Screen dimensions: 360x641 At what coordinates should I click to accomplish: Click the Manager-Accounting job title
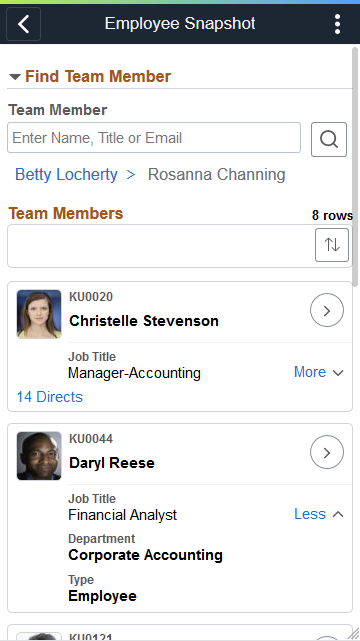[x=134, y=373]
